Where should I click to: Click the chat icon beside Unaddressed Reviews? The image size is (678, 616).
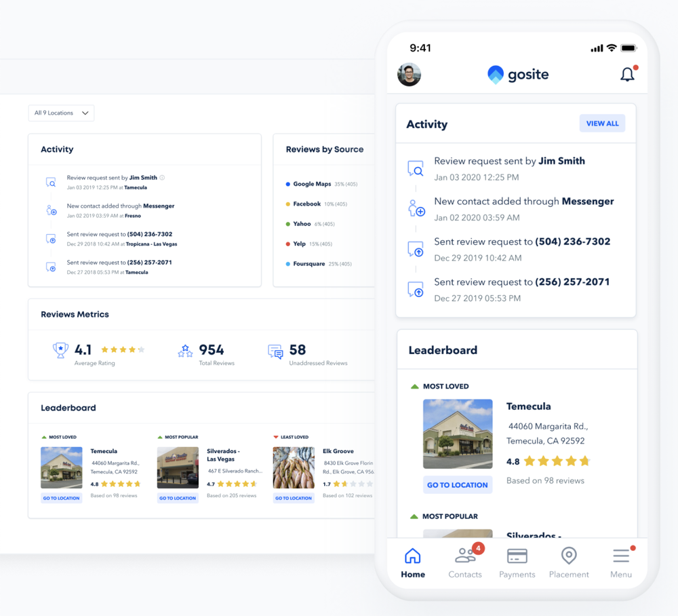click(275, 351)
